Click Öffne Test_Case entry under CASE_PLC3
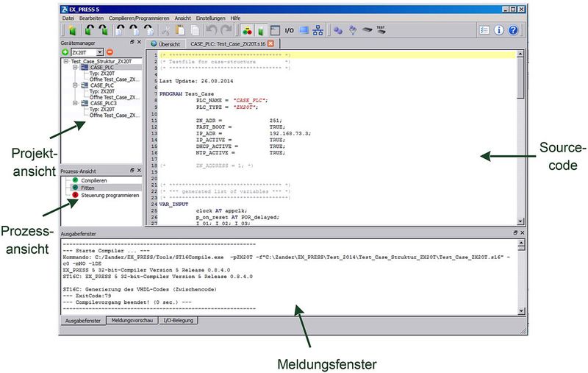 point(115,116)
